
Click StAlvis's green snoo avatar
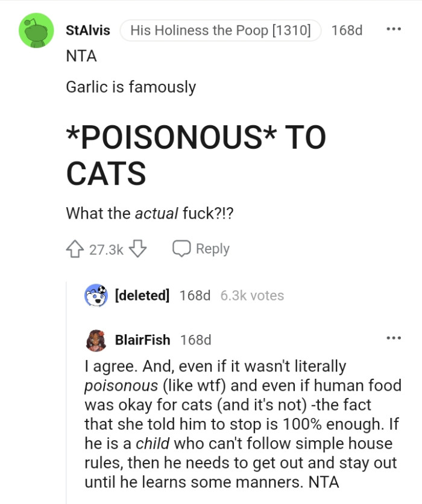click(35, 30)
